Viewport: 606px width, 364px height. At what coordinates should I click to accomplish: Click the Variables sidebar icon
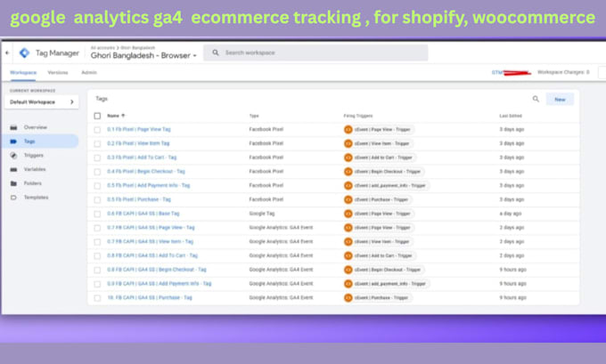tap(13, 169)
